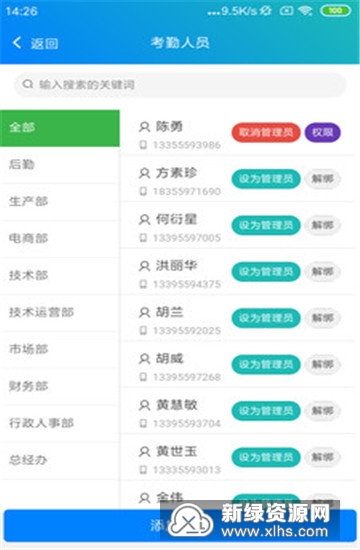The height and width of the screenshot is (550, 360).
Task: Tap the 返回 back text
Action: point(44,43)
